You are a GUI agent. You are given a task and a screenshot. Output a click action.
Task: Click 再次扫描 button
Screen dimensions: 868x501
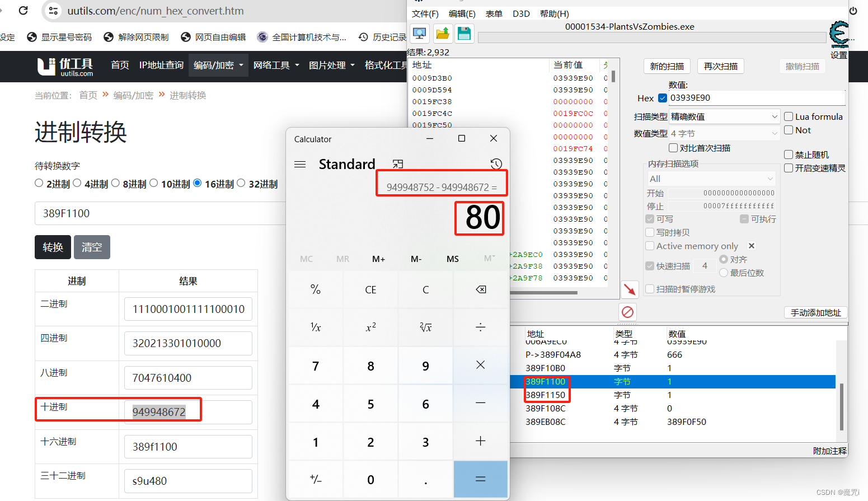(x=720, y=66)
